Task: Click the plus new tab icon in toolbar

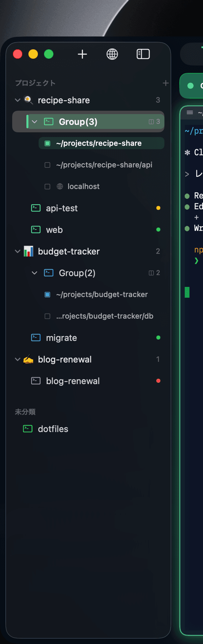Action: [x=82, y=54]
